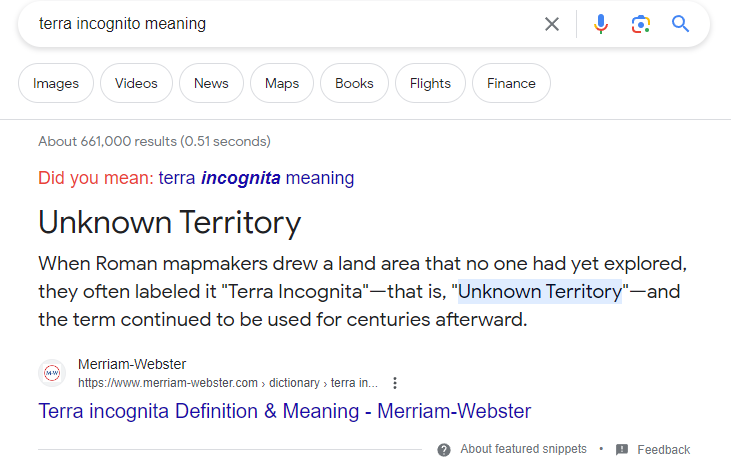Select the Flights filter chip
The width and height of the screenshot is (731, 471).
[x=430, y=83]
